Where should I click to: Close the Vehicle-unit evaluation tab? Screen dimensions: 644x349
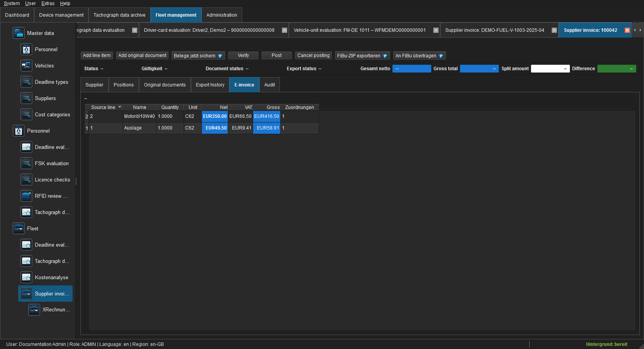[436, 30]
